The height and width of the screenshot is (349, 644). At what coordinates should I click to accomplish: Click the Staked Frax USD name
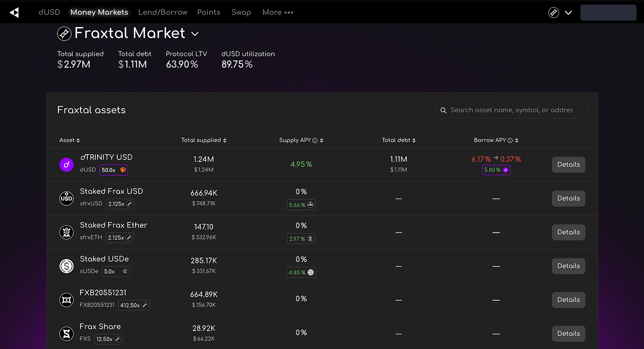click(x=111, y=191)
